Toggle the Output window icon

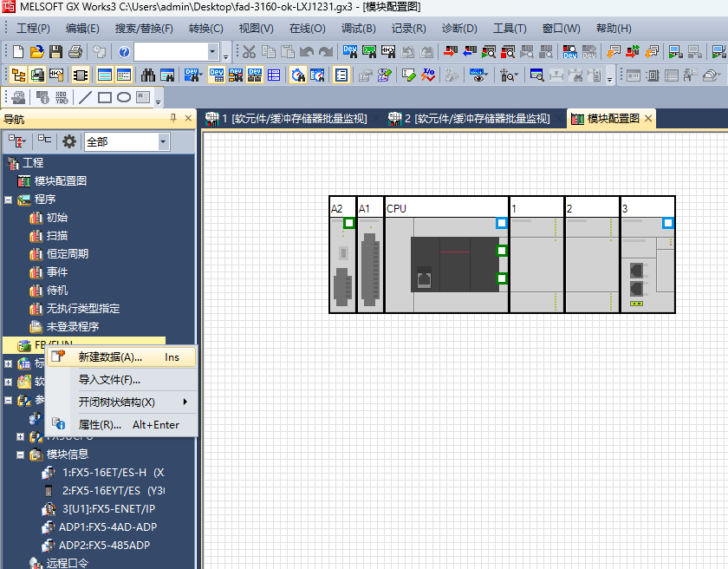105,75
